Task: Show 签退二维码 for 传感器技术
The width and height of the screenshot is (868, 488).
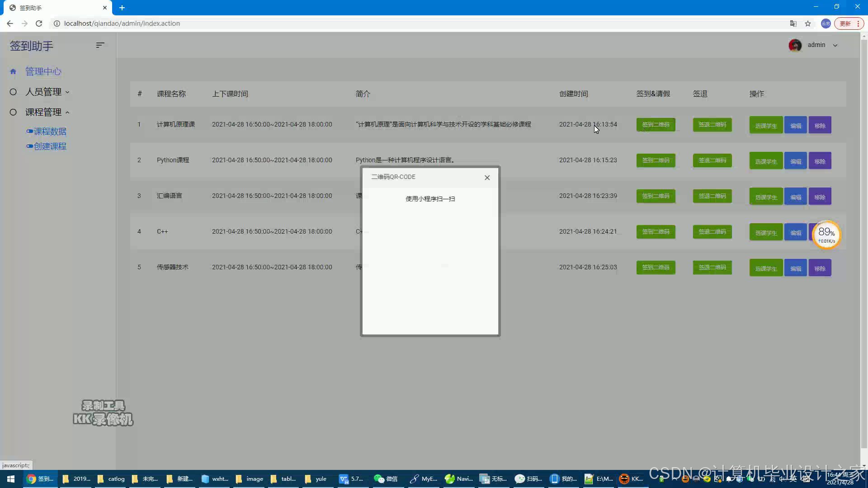Action: pos(712,267)
